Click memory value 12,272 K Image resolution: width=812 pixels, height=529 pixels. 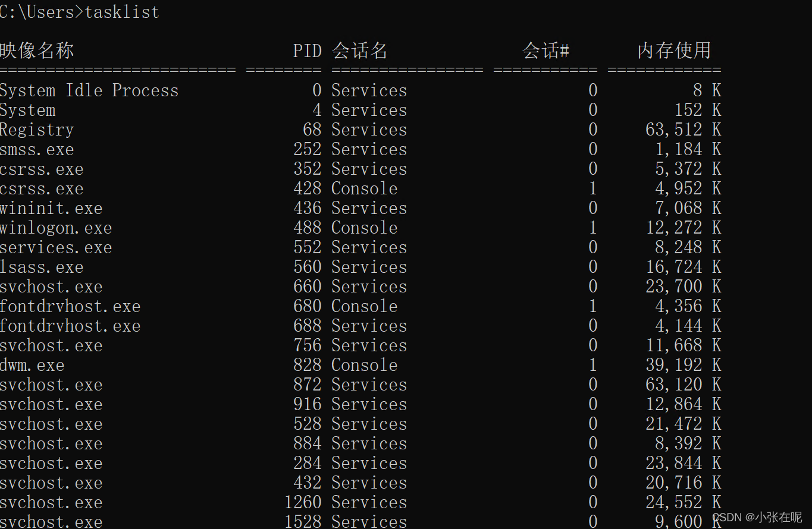click(684, 228)
